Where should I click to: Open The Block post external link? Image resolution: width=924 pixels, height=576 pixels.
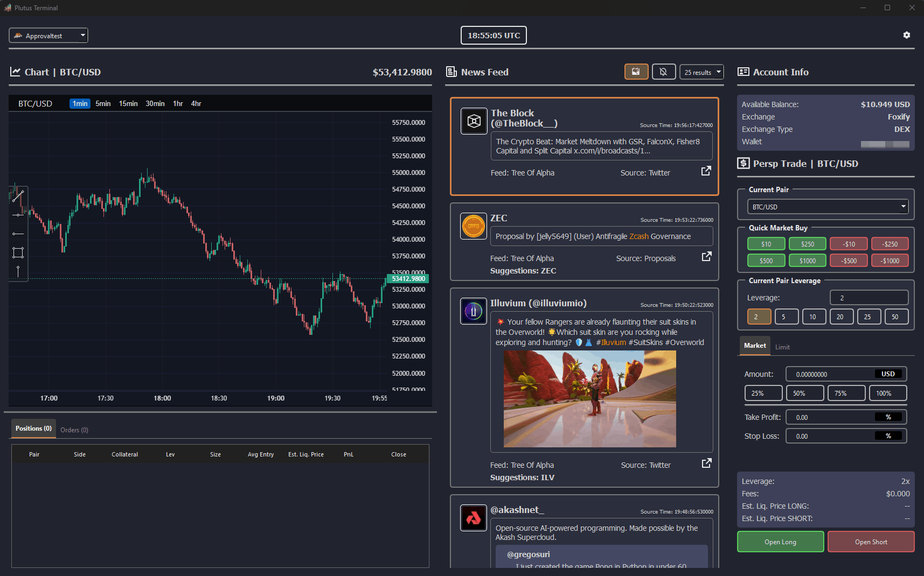706,171
